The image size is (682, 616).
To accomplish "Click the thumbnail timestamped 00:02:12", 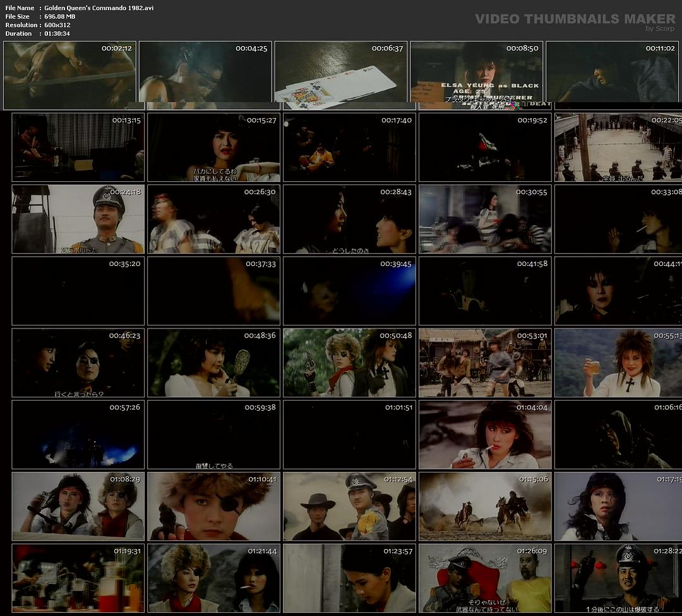I will point(69,75).
